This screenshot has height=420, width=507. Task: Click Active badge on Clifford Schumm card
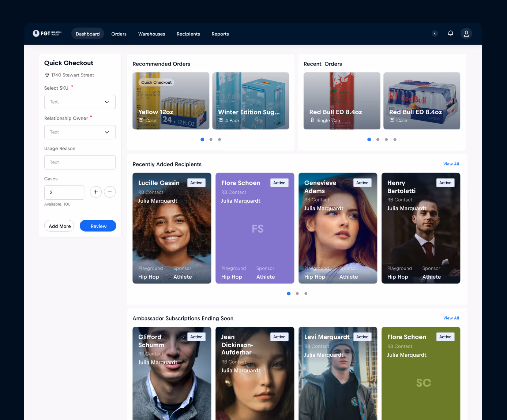coord(196,337)
